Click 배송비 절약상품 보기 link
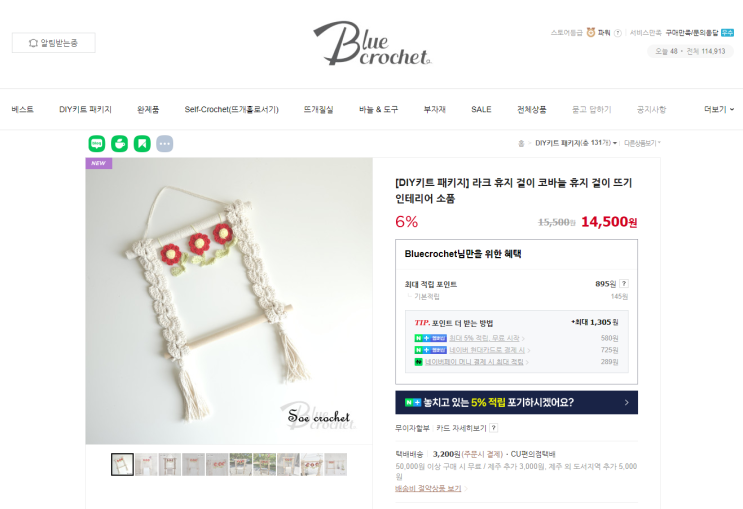The width and height of the screenshot is (743, 509). (428, 488)
